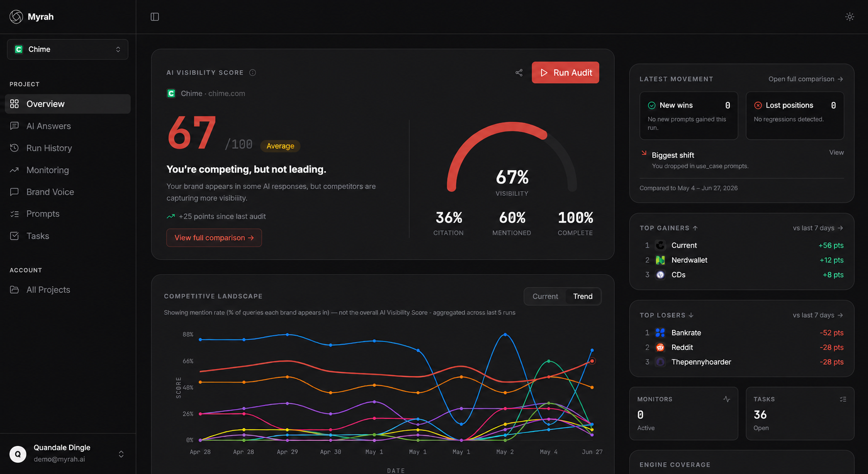868x474 pixels.
Task: Click the 'Nerdwallet' row name
Action: 689,260
